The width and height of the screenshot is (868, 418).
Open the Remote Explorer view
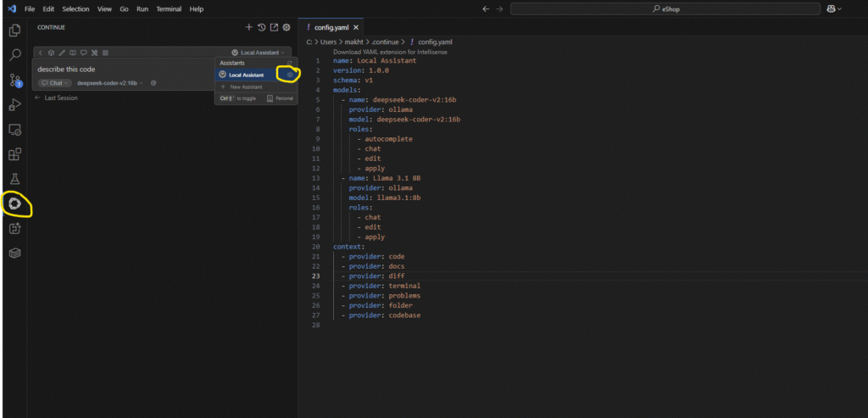point(15,130)
